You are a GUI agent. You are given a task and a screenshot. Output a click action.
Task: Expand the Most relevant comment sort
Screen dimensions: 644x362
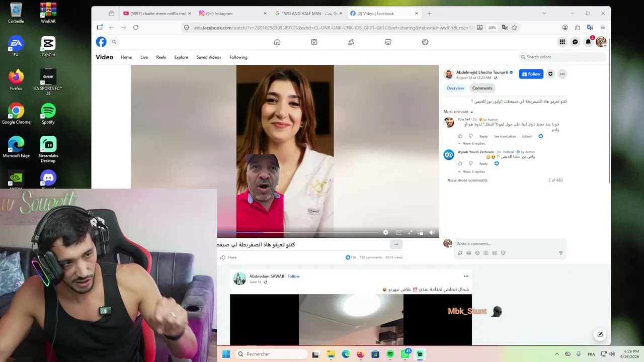pyautogui.click(x=458, y=112)
